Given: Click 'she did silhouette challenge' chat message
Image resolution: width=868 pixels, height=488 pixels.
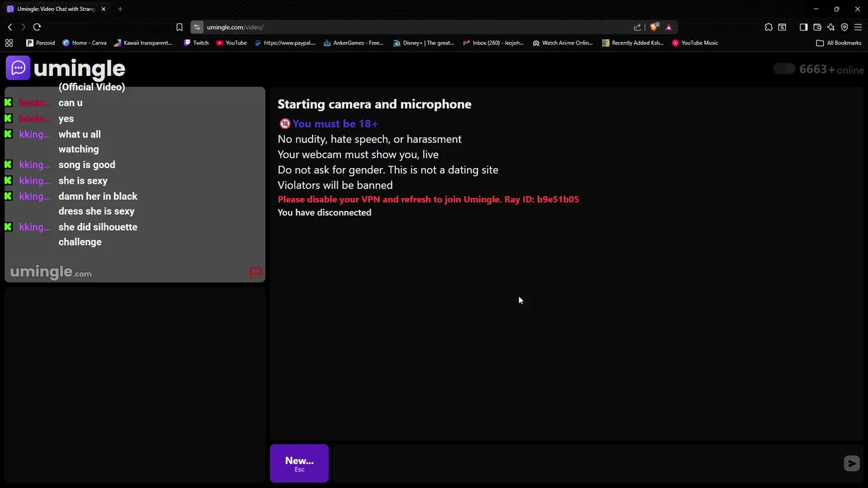Looking at the screenshot, I should (98, 235).
